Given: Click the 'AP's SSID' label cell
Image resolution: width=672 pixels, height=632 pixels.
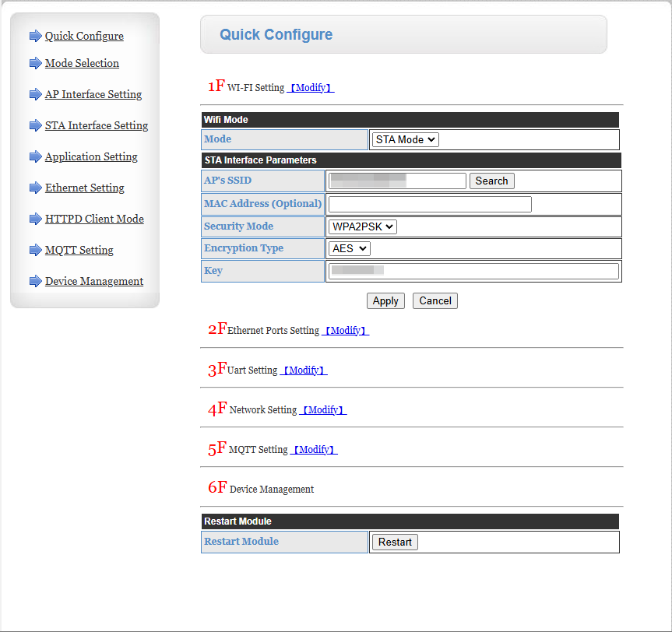Looking at the screenshot, I should pyautogui.click(x=262, y=181).
